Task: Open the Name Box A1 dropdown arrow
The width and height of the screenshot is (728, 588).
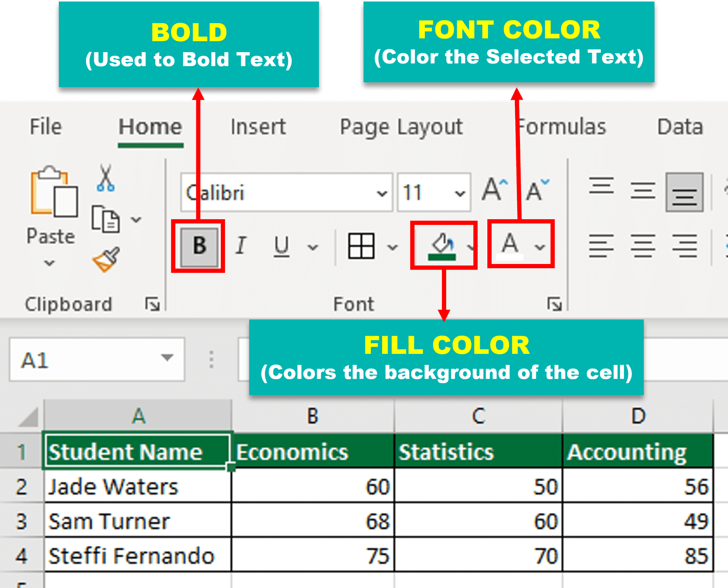Action: pos(167,357)
